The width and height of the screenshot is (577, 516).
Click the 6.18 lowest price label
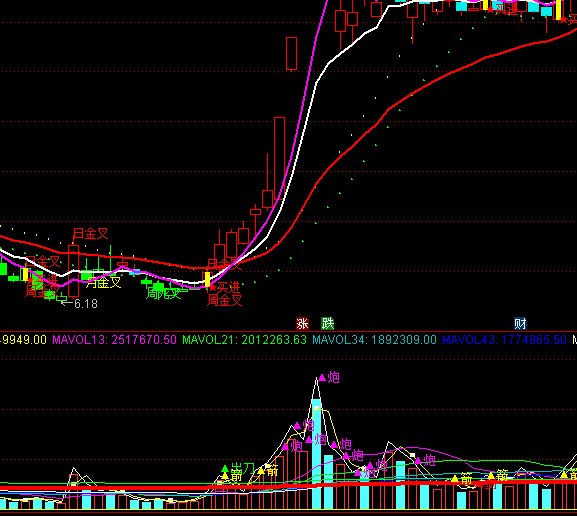pyautogui.click(x=80, y=304)
